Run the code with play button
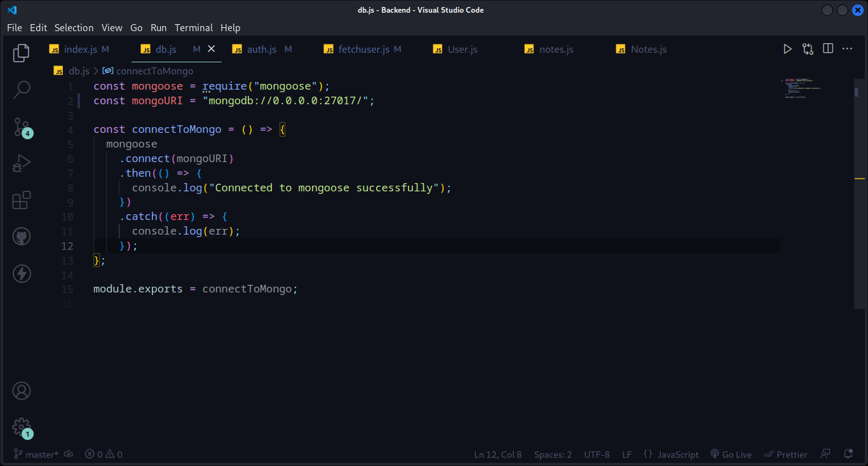This screenshot has height=466, width=868. pos(787,49)
